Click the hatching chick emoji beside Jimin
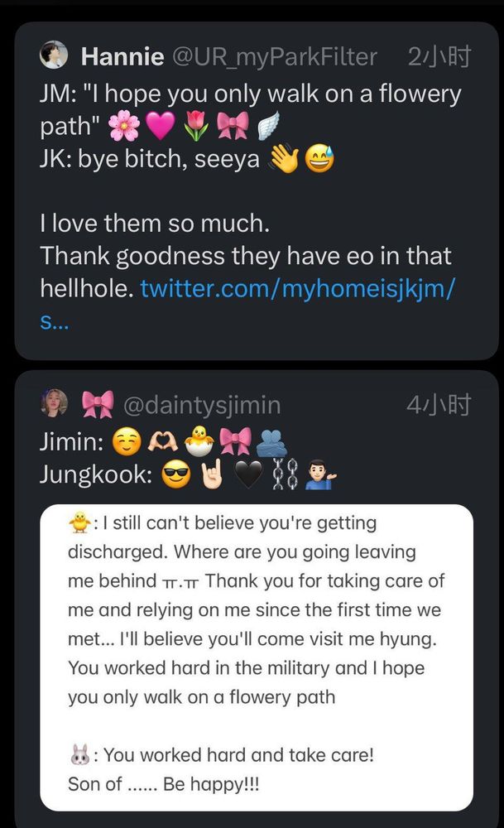 click(199, 442)
